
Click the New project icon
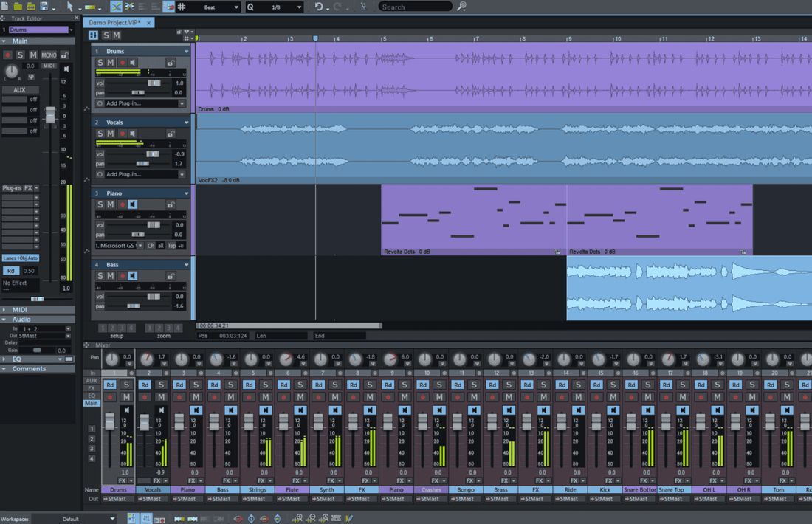point(7,6)
